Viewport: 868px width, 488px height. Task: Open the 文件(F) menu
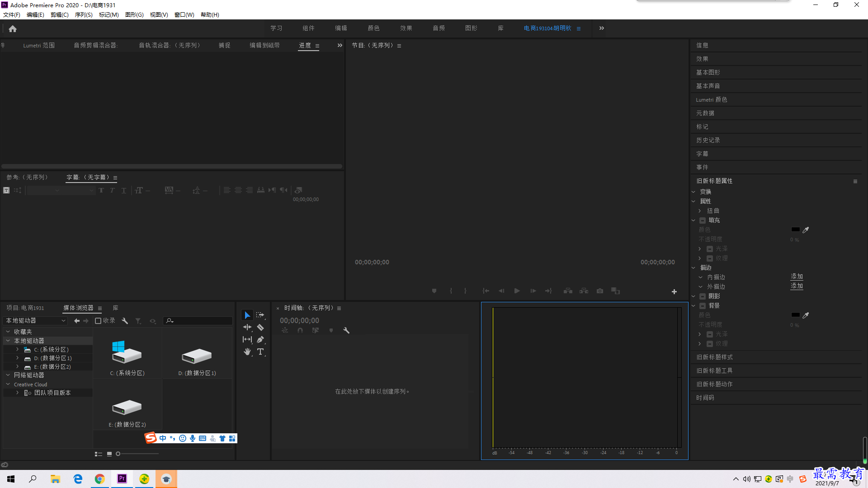(12, 15)
